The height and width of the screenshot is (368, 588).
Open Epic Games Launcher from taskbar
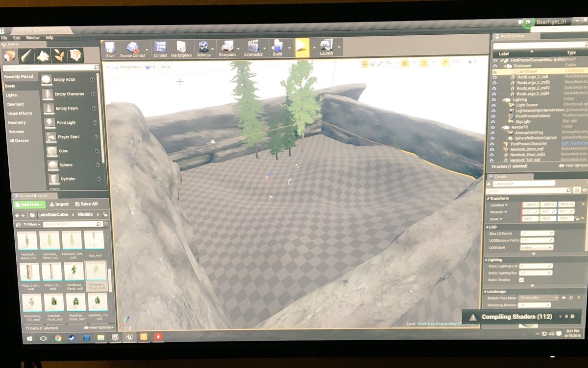116,338
